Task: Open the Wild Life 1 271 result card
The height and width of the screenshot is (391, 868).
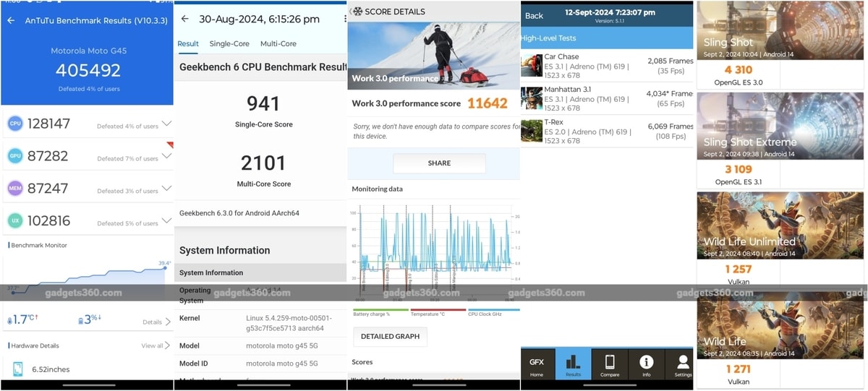Action: tap(781, 338)
